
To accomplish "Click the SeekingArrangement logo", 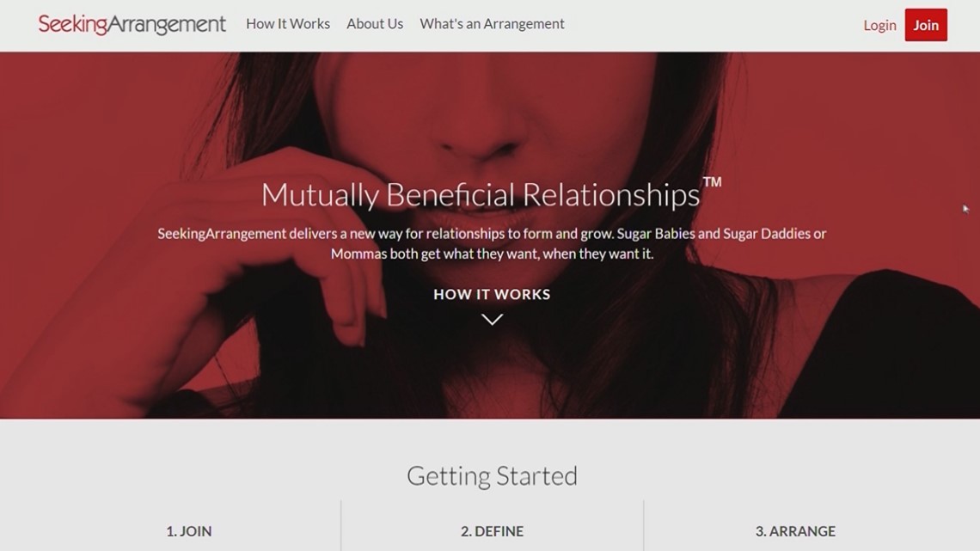I will [x=132, y=24].
